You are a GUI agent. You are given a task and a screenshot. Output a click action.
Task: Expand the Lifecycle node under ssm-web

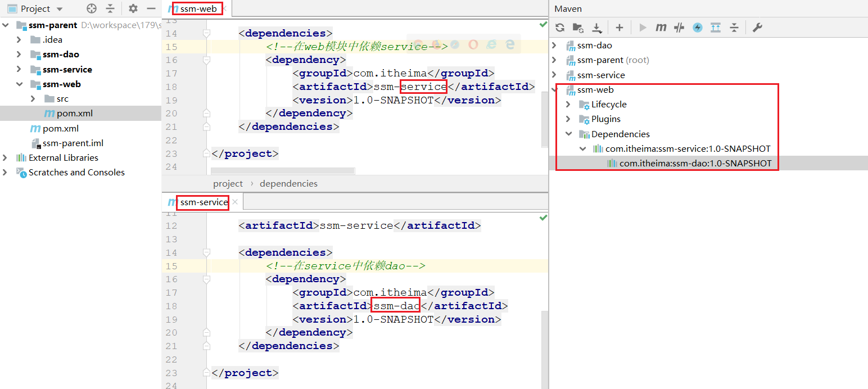coord(568,105)
